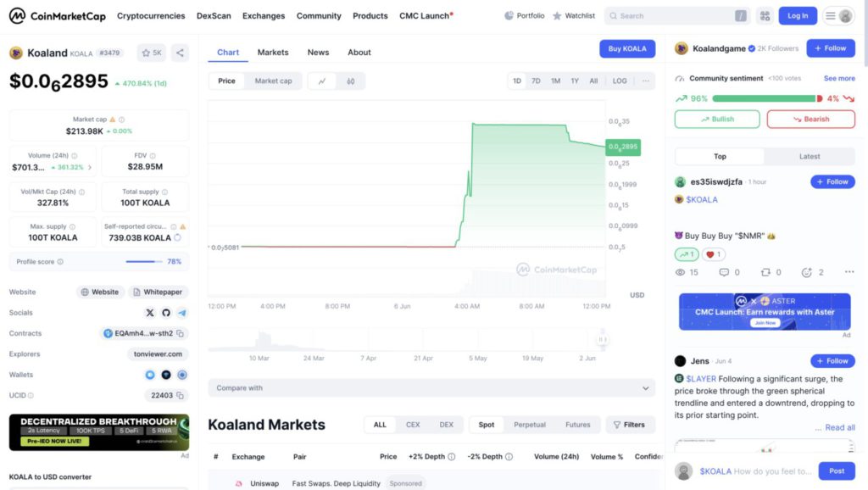Filter markets by CEX tab
The height and width of the screenshot is (490, 868).
coord(413,425)
